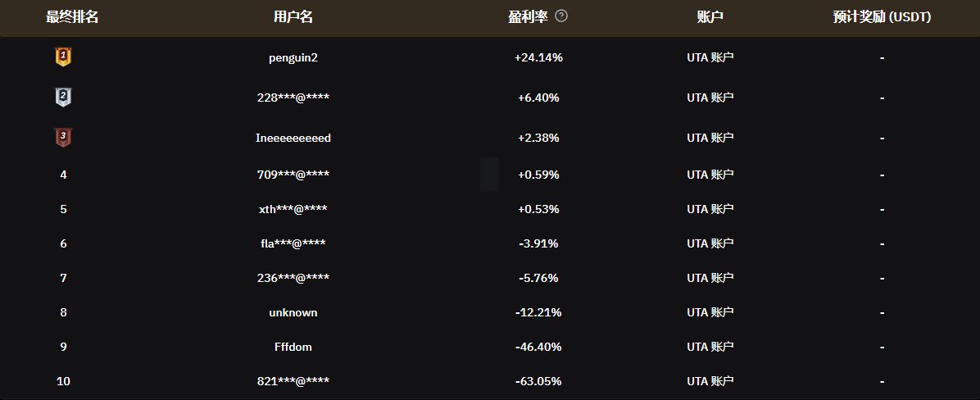Click username Fffdom in rank 9
Screen dimensions: 980x400
click(293, 347)
